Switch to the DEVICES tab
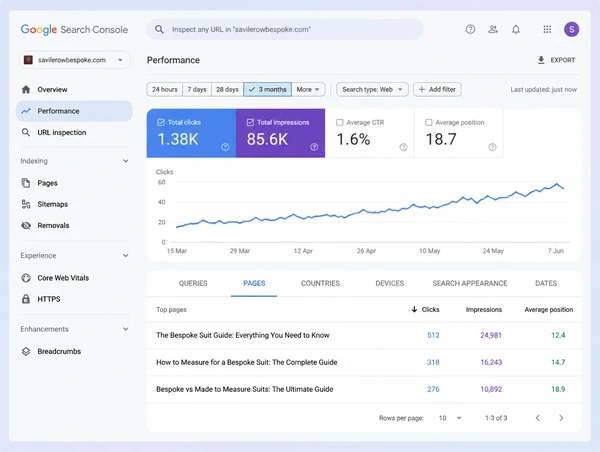This screenshot has height=452, width=600. point(390,283)
